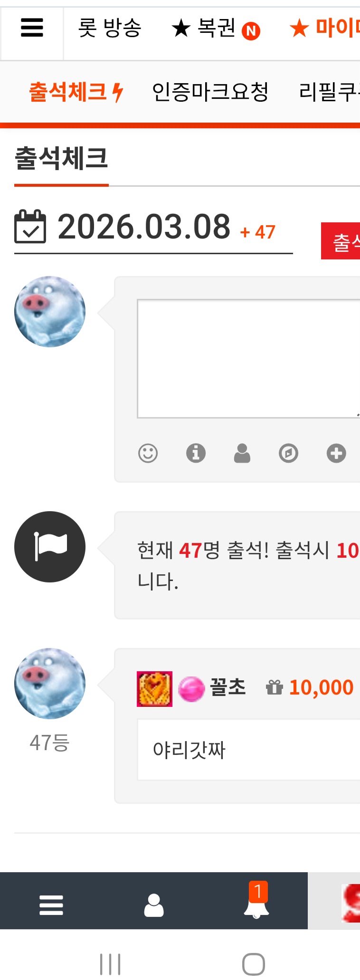Insert an emoticon with the smiley icon
The image size is (360, 980).
pos(148,453)
